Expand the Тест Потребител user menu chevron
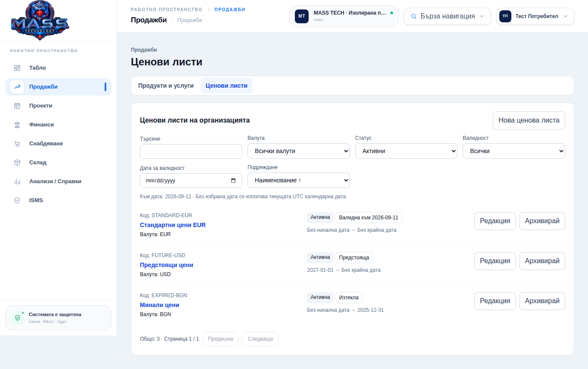This screenshot has height=369, width=588. click(566, 16)
